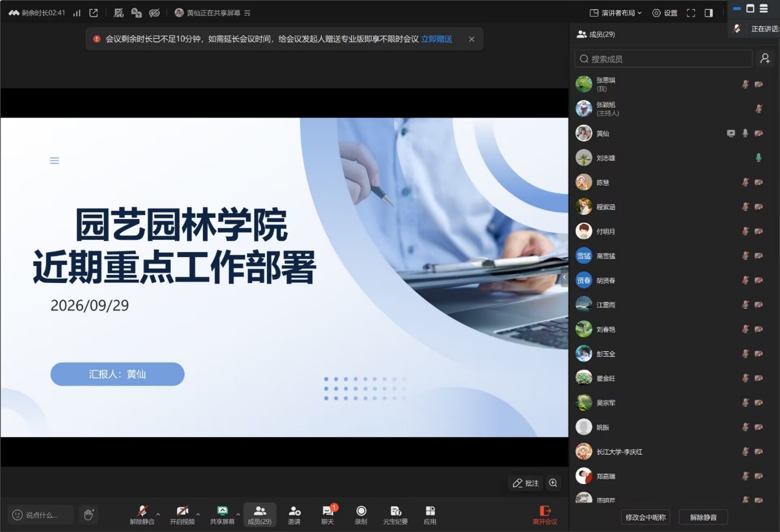Raise hand using the hand icon
This screenshot has width=780, height=532.
coord(89,514)
